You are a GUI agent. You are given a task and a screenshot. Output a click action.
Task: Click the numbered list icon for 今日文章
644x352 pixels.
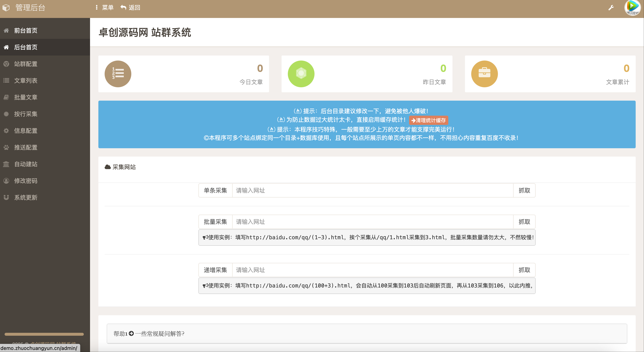pyautogui.click(x=118, y=74)
